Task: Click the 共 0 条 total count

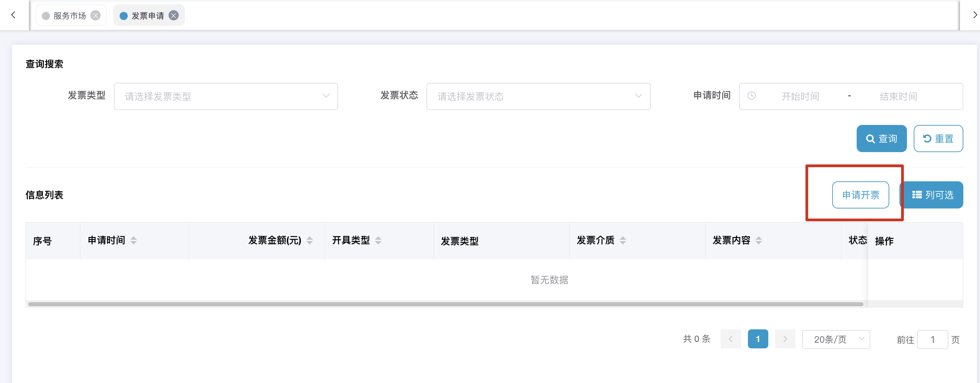Action: pyautogui.click(x=697, y=339)
